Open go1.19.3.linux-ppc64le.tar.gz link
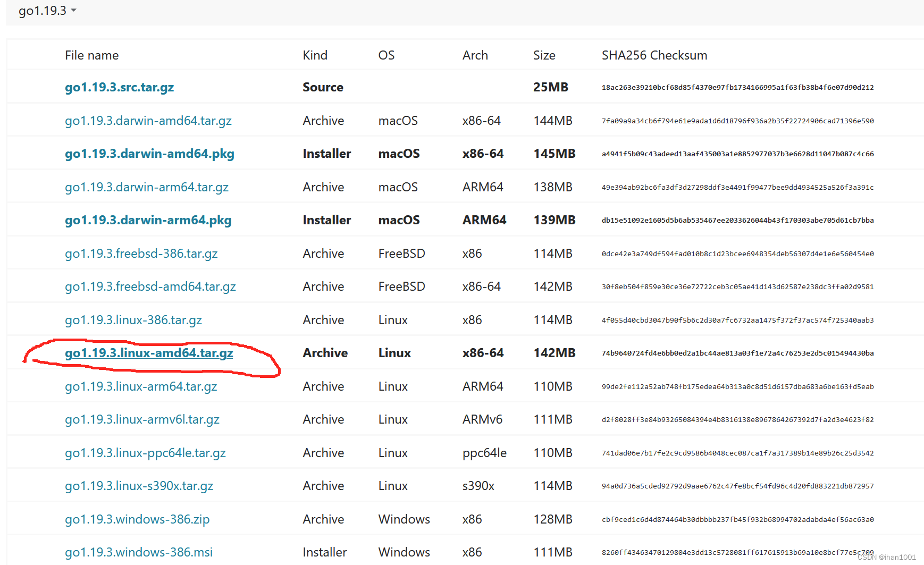924x565 pixels. [145, 453]
